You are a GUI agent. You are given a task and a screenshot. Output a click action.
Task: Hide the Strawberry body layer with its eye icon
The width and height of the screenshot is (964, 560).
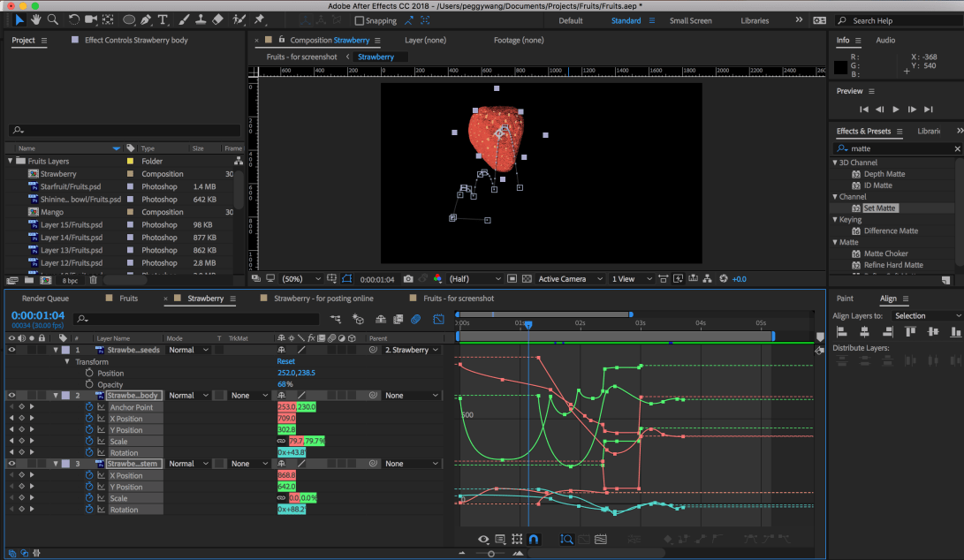coord(12,396)
